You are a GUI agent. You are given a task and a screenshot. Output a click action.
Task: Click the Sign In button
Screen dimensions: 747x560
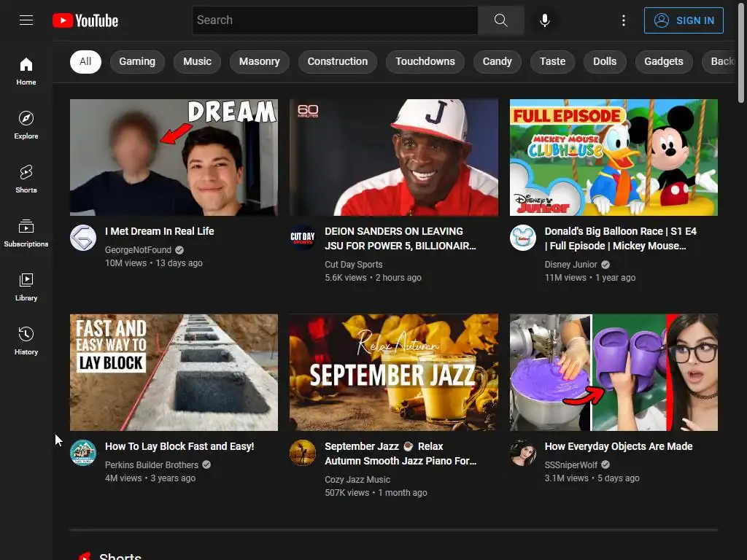click(684, 20)
